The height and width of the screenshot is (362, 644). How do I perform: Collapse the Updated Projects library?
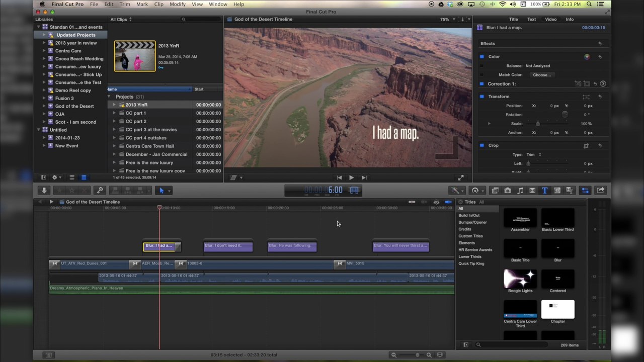click(x=44, y=35)
